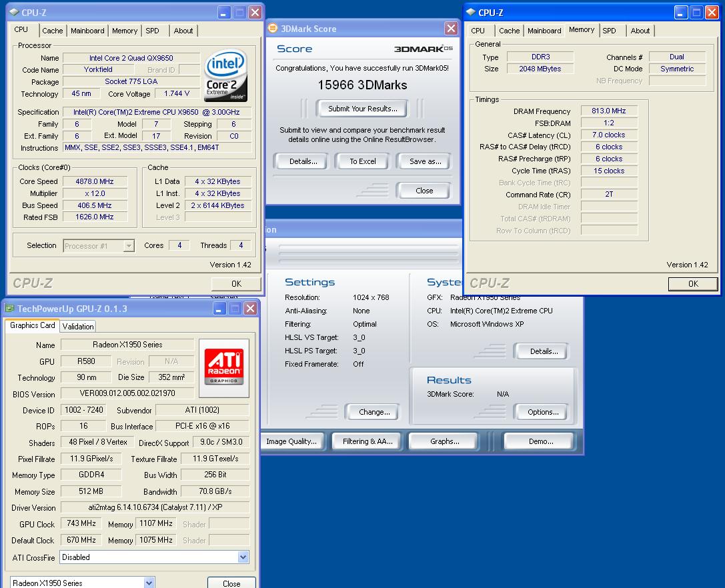Click CAS# Latency value 7.0 clocks
The image size is (725, 588).
pos(608,135)
